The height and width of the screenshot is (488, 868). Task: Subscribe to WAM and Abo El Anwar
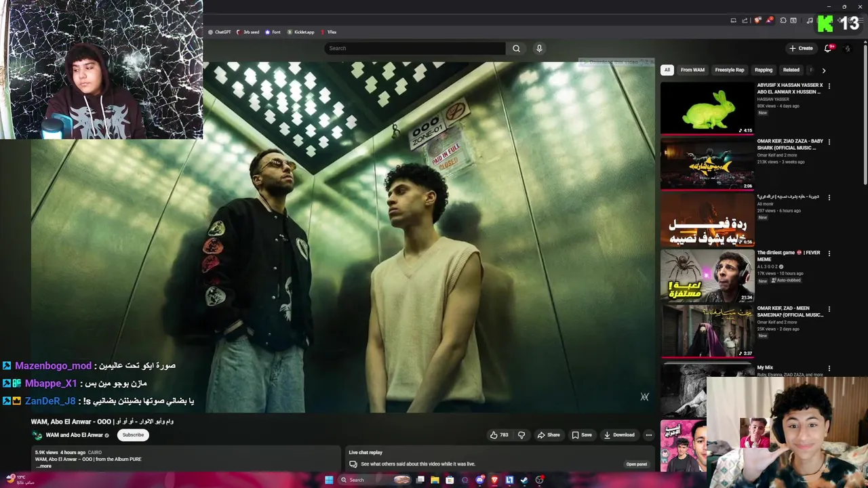point(133,435)
